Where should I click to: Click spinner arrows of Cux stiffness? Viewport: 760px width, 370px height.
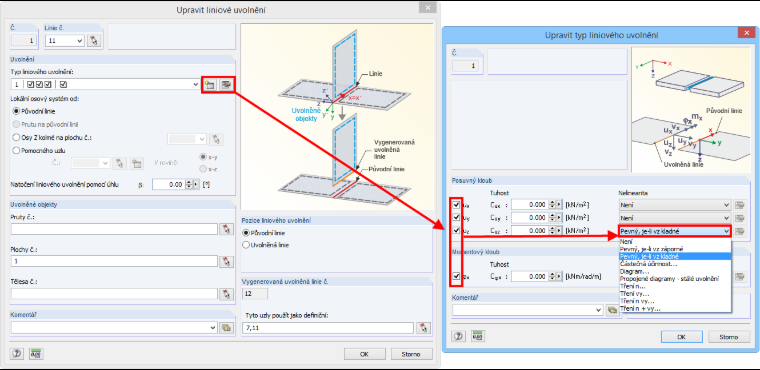(552, 205)
